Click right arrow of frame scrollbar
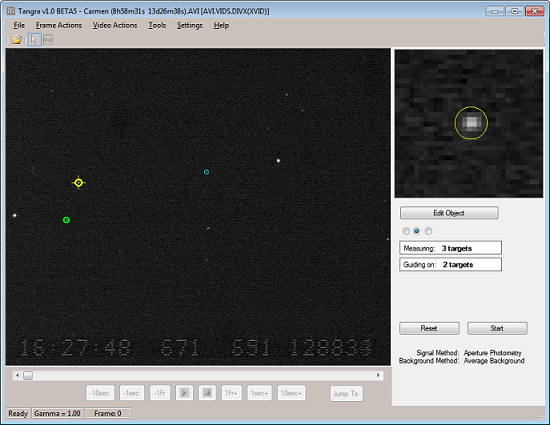This screenshot has width=550, height=425. coord(378,375)
